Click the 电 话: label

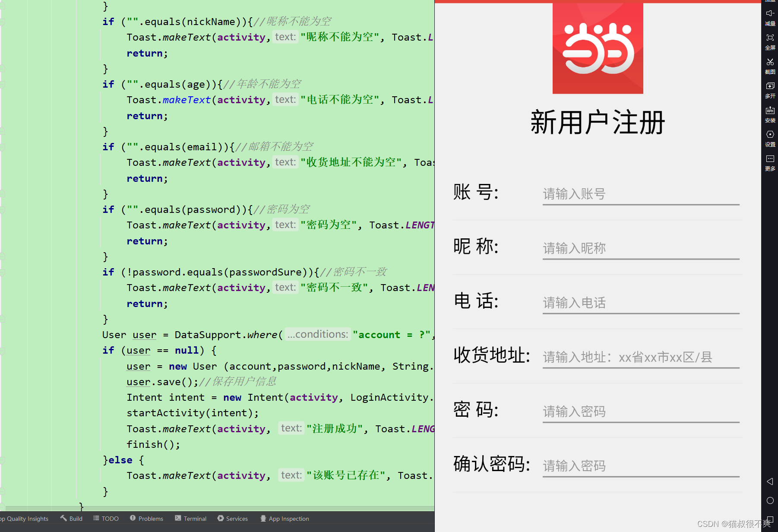pyautogui.click(x=476, y=301)
